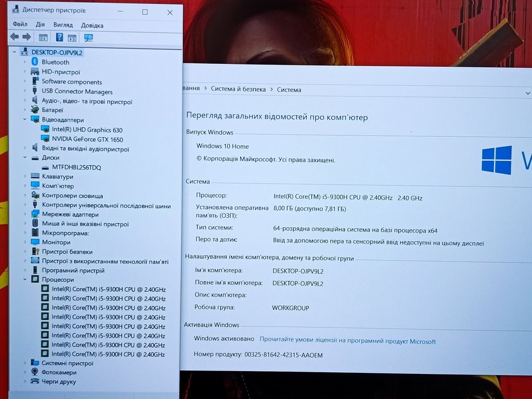Select the Процесори category icon
This screenshot has height=399, width=532.
tap(35, 279)
